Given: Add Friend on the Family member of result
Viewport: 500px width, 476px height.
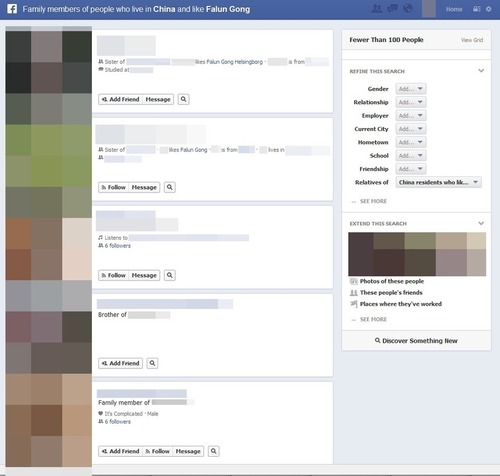Looking at the screenshot, I should [120, 451].
